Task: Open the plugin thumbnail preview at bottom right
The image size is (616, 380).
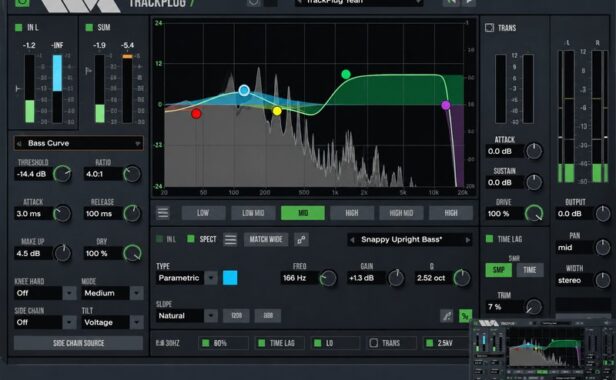Action: pyautogui.click(x=543, y=349)
